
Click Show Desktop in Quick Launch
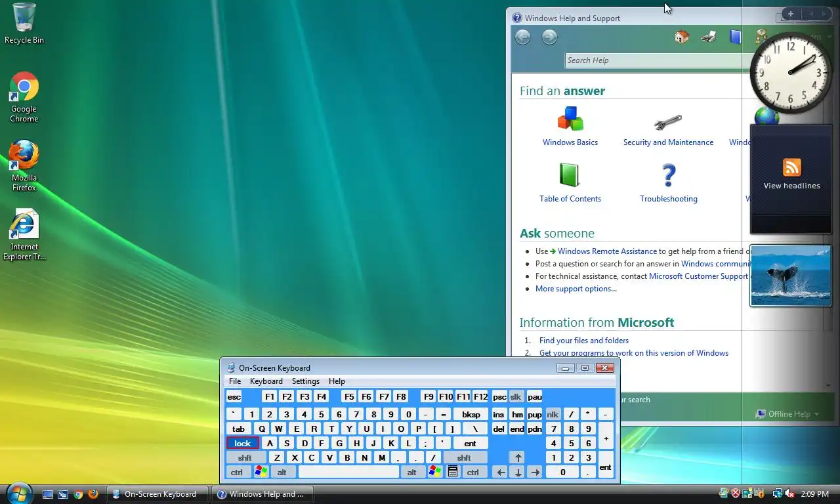coord(47,493)
